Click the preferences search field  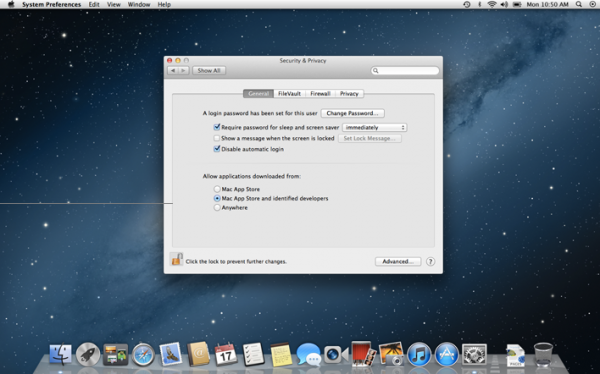click(405, 70)
